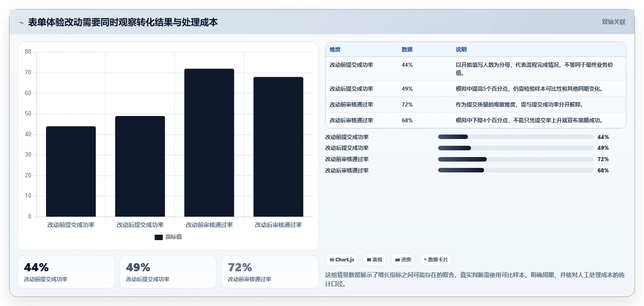This screenshot has width=644, height=306.
Task: Select the 表格 tag chip
Action: point(374,260)
